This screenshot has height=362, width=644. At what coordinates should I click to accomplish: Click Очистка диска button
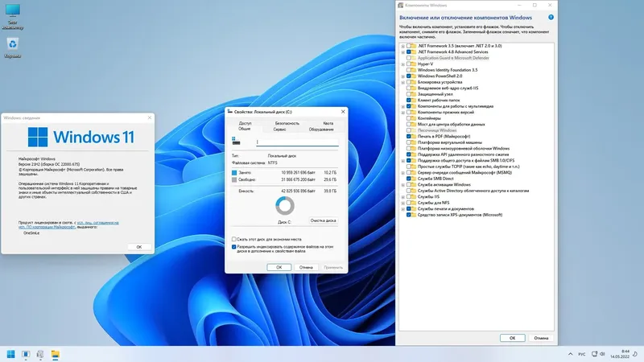point(324,220)
